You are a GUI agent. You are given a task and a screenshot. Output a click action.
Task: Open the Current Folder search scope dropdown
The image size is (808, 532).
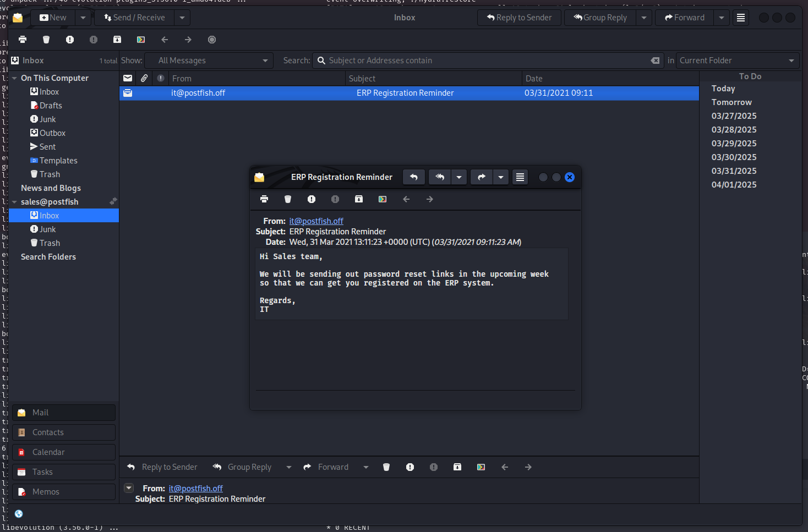pos(737,61)
